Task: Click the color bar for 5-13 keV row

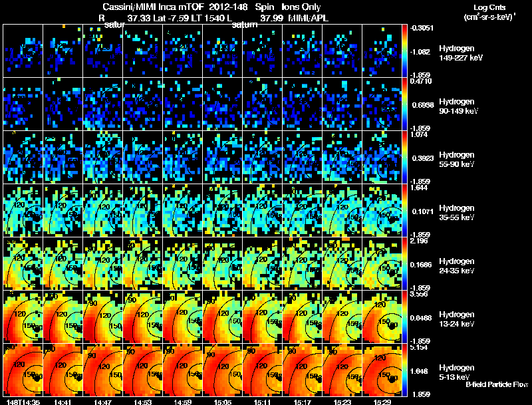Action: 404,370
